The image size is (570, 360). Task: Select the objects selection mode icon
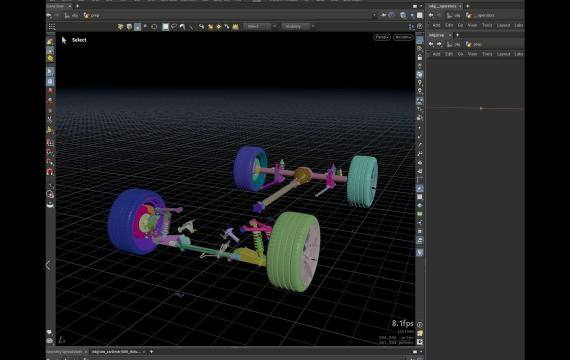[x=121, y=27]
